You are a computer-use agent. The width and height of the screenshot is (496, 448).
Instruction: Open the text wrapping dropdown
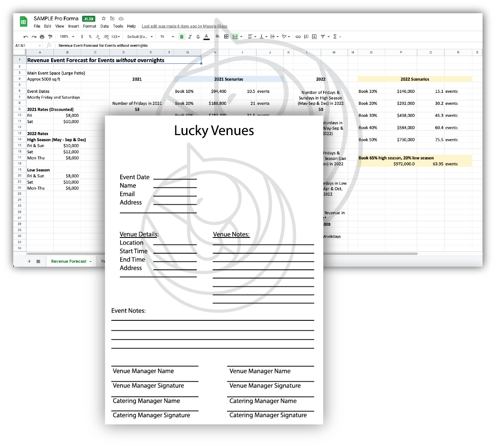(275, 37)
